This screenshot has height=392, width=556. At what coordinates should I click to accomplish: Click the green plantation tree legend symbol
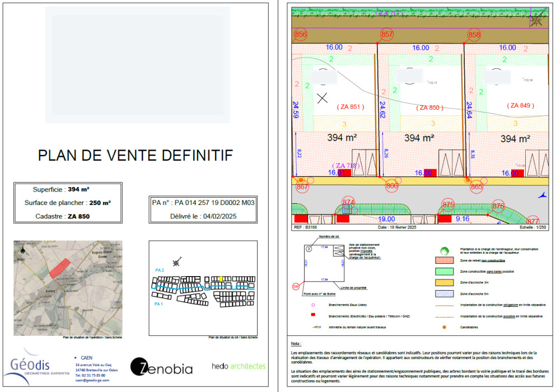444,250
